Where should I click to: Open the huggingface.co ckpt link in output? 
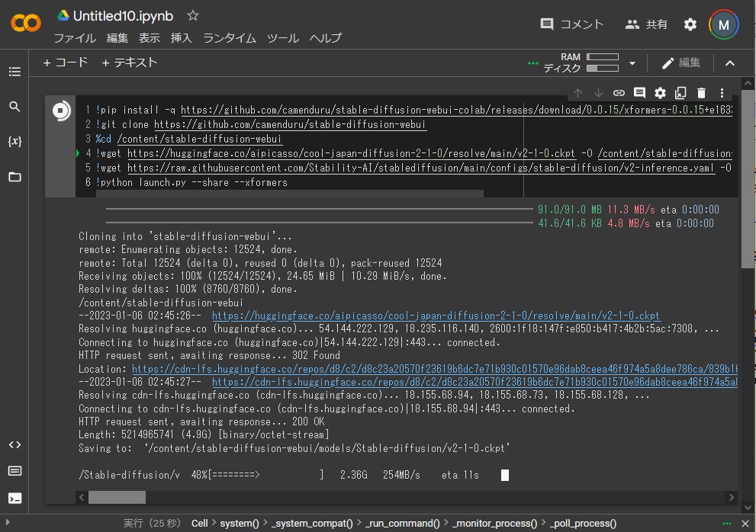point(436,316)
